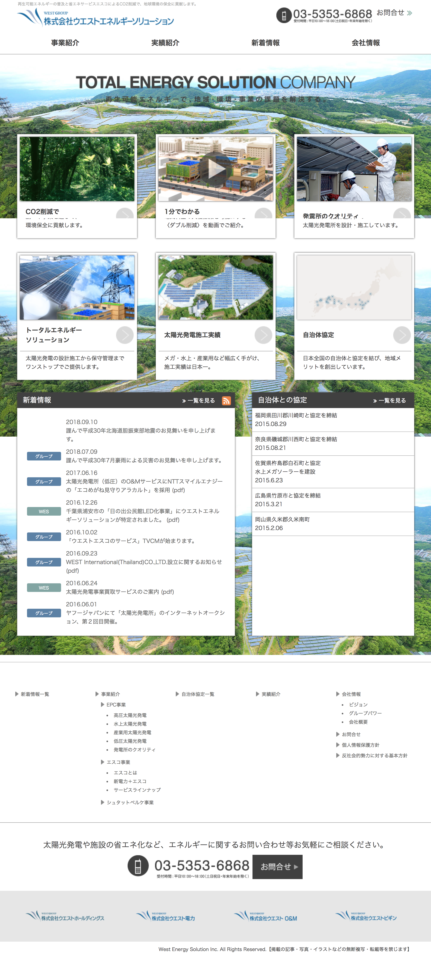Open the 2016.12.26 日の出公民館LED化事業 news

[143, 515]
